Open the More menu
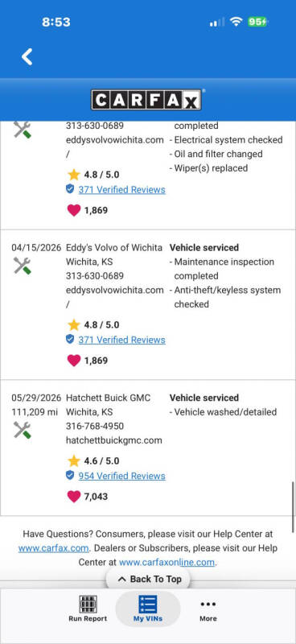The image size is (296, 644). pos(208,609)
